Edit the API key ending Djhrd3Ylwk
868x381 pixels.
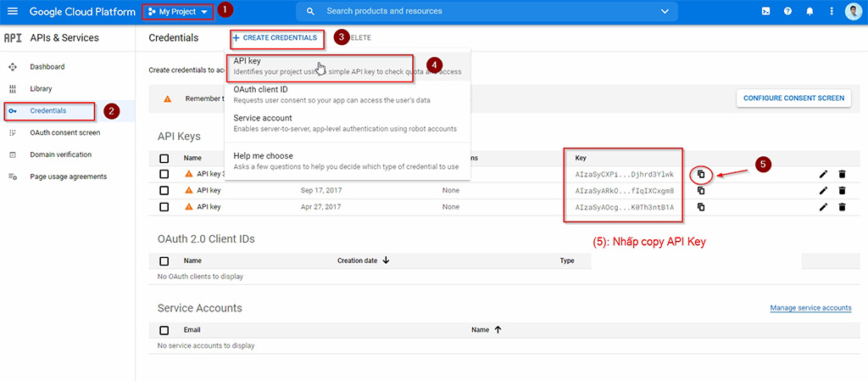[823, 174]
